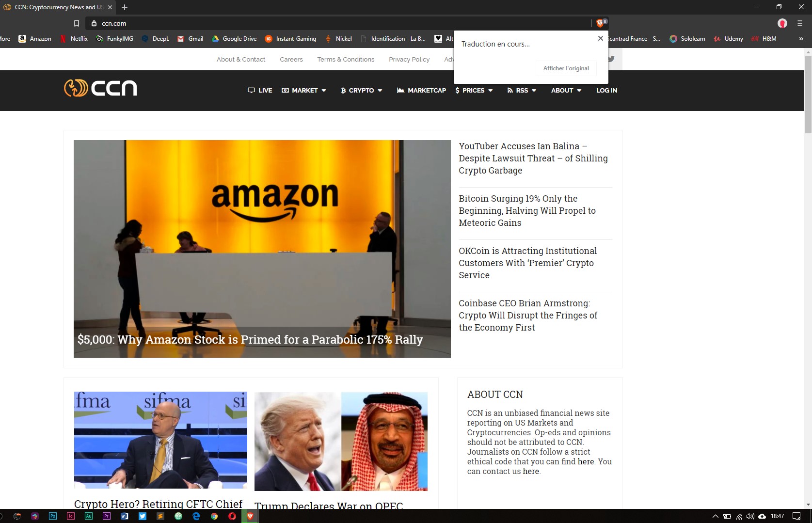Select the CCN Cryptocurrency News tab

coord(58,7)
